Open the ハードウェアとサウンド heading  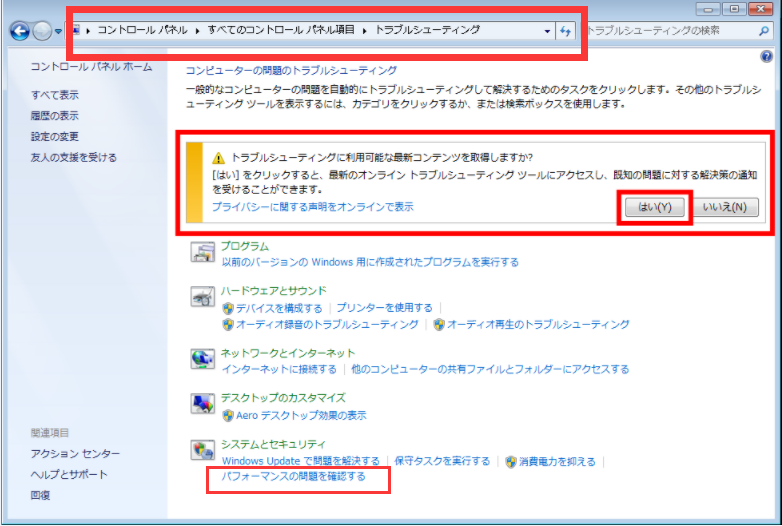point(274,291)
